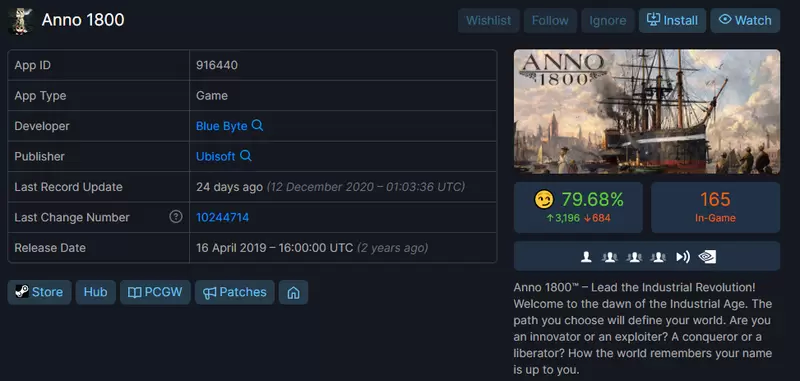The height and width of the screenshot is (381, 800).
Task: Click the question mark help icon for Last Change Number
Action: pos(176,217)
